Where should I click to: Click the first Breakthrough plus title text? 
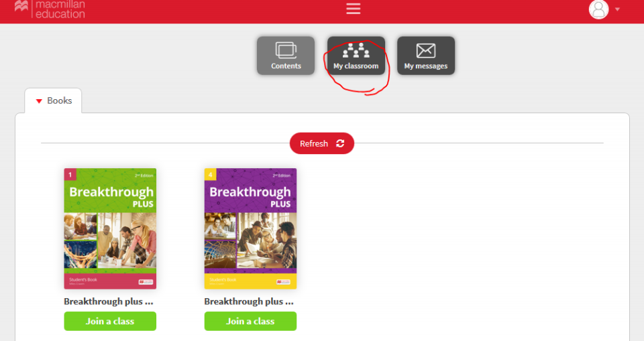click(109, 301)
